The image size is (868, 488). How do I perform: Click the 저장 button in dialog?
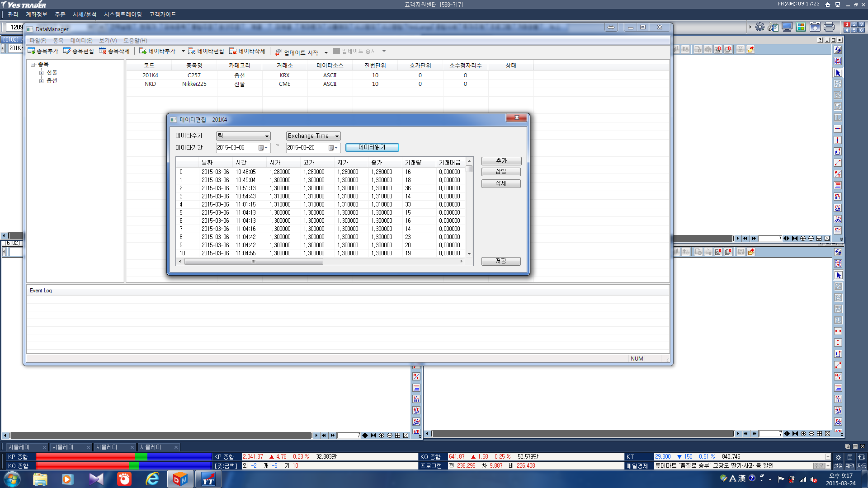click(x=500, y=261)
